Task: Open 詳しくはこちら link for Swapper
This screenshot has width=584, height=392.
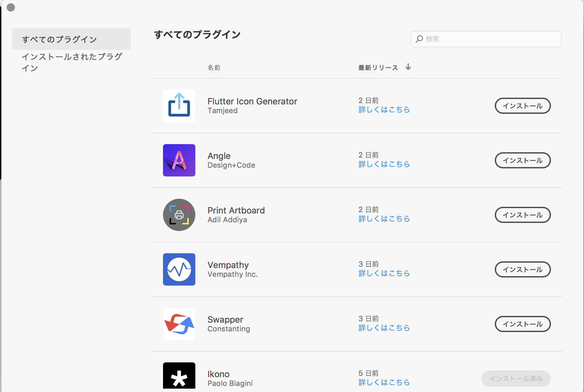Action: [x=384, y=328]
